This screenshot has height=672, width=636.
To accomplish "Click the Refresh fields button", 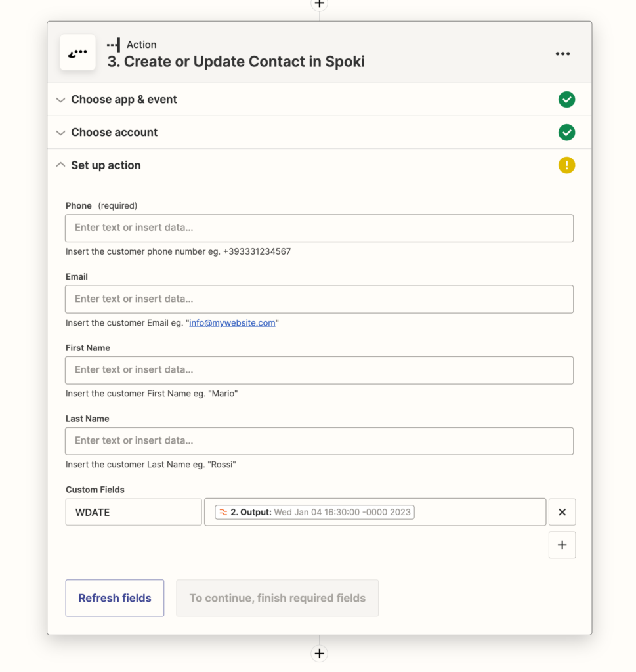I will click(x=115, y=598).
